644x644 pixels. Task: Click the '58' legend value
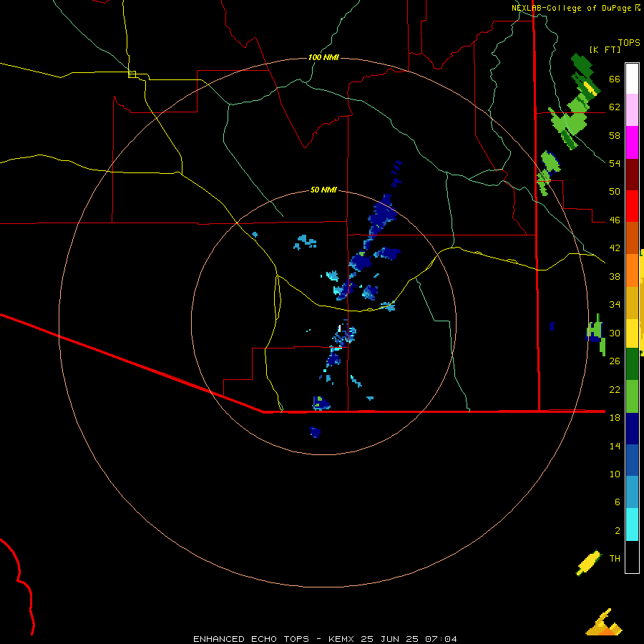615,135
